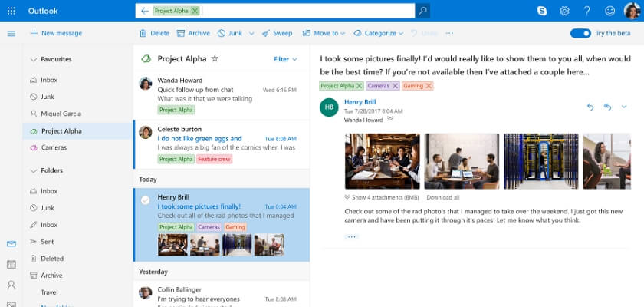Open Henry Brill sender name link
This screenshot has width=644, height=307.
(x=360, y=102)
